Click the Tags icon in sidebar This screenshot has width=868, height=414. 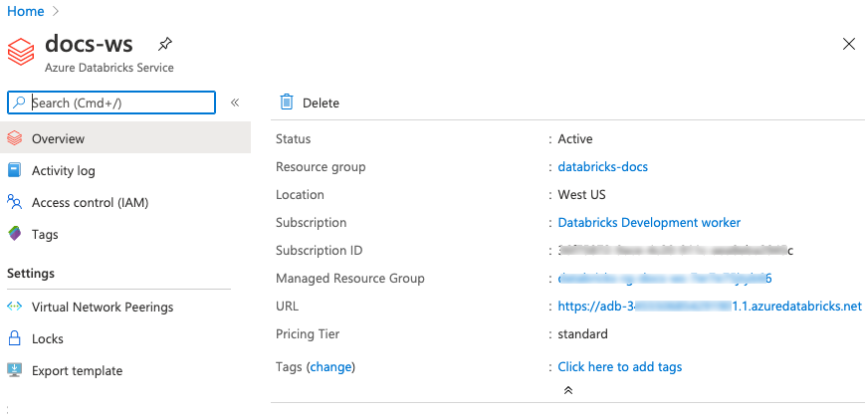click(x=15, y=234)
